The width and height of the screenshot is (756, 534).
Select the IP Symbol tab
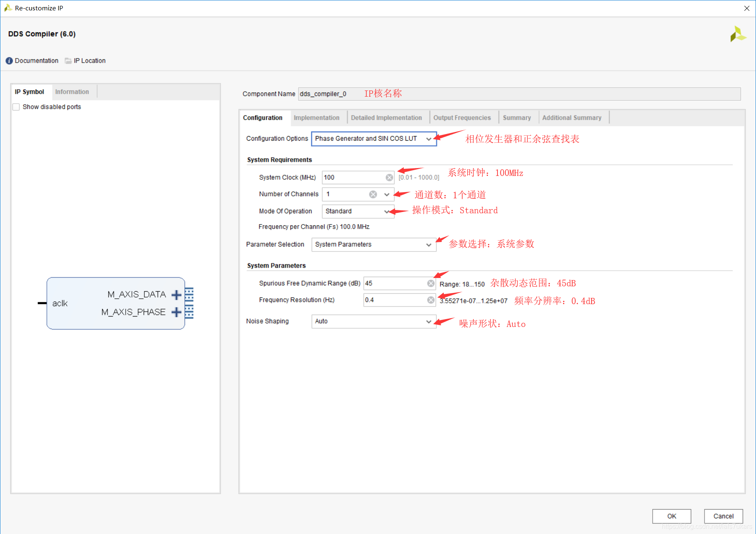coord(29,92)
